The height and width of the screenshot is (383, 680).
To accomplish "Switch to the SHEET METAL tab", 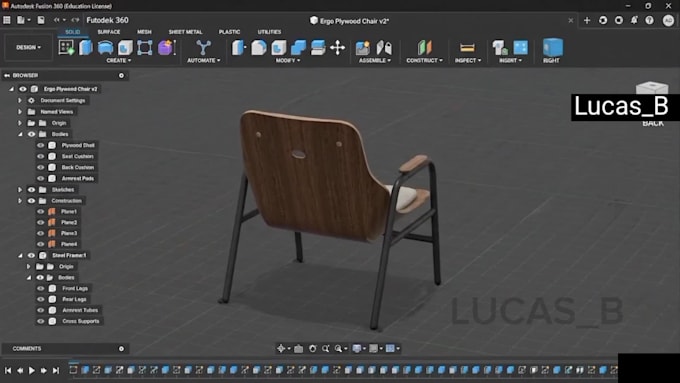I will (186, 32).
